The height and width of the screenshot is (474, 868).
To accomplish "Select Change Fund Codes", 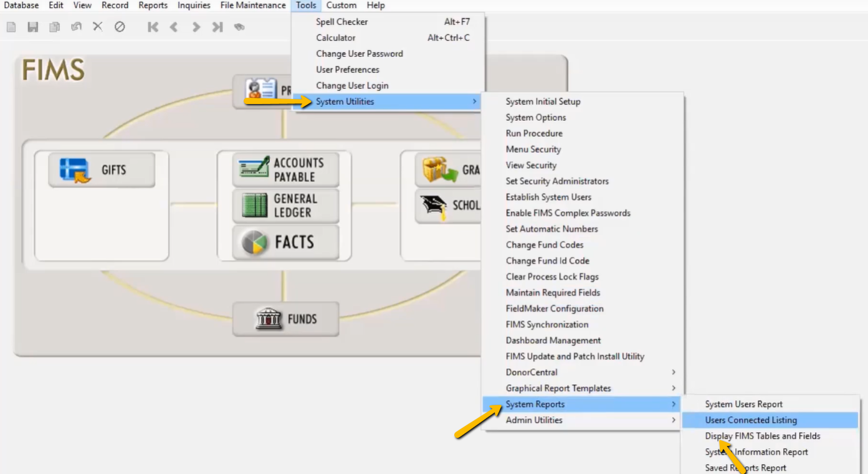I will pos(583,245).
